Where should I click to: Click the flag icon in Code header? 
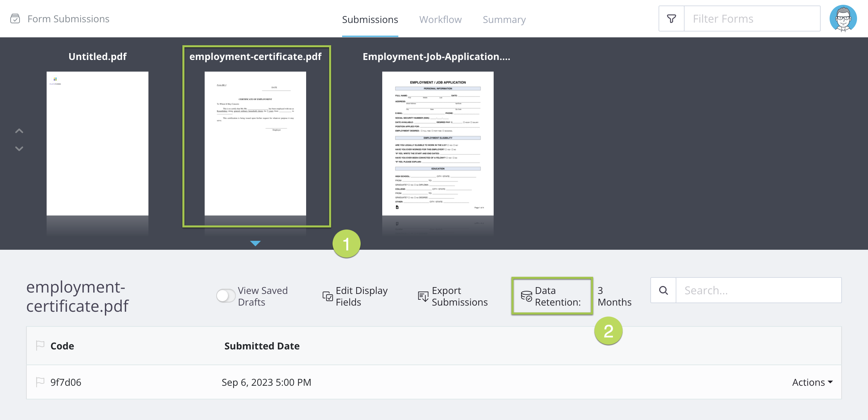pos(40,345)
